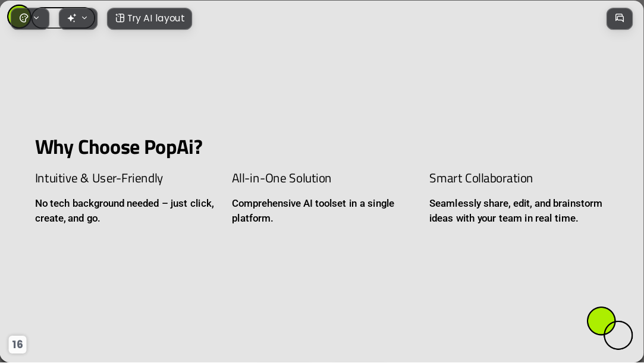Click the word 'platform.' in the middle column
Image resolution: width=644 pixels, height=363 pixels.
click(252, 218)
